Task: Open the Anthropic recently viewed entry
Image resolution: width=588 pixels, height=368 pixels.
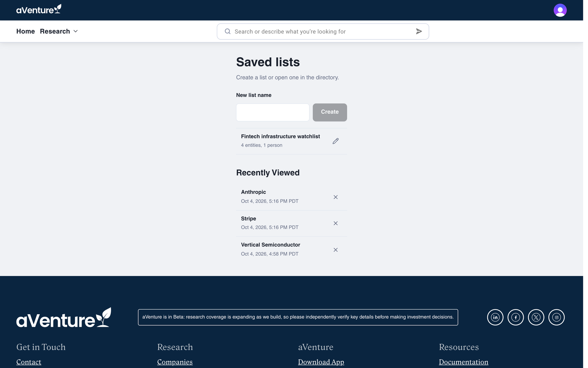Action: [254, 192]
